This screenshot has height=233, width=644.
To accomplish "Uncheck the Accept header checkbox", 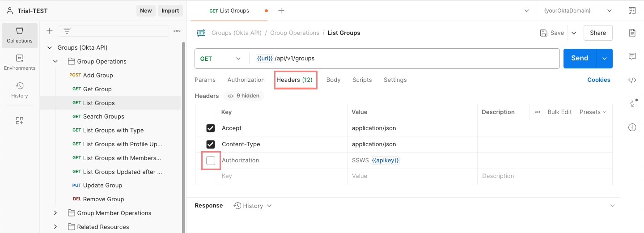I will [211, 128].
